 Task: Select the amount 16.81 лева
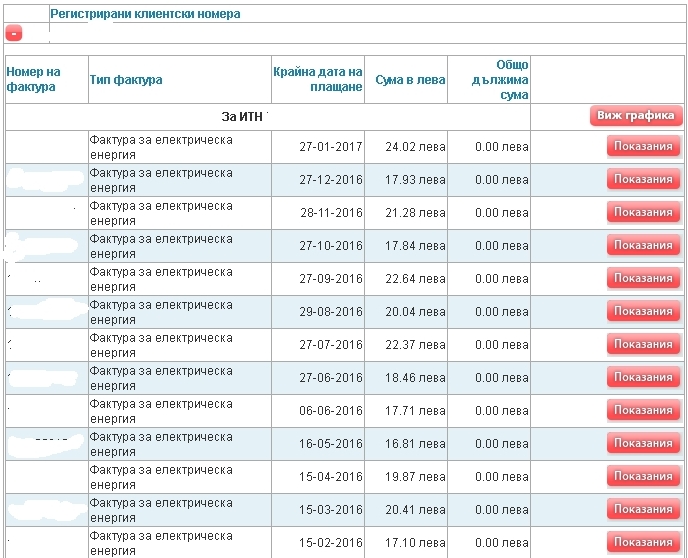(416, 444)
